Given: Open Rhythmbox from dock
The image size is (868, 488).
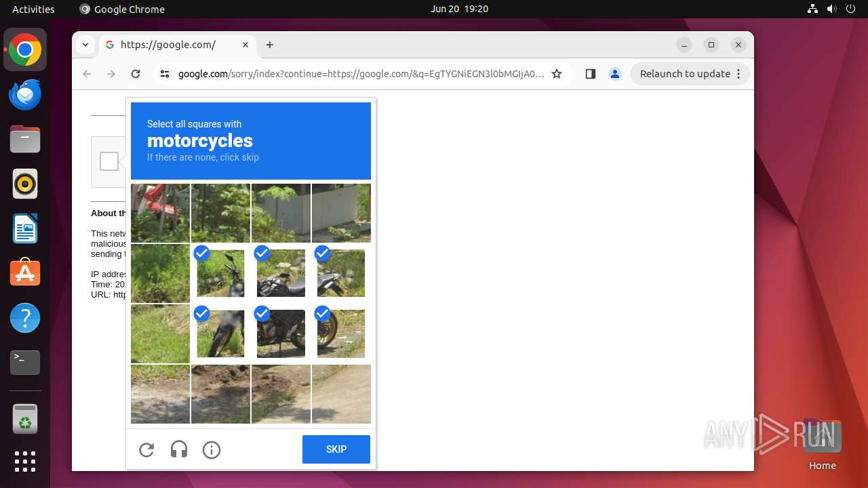Looking at the screenshot, I should pyautogui.click(x=25, y=184).
